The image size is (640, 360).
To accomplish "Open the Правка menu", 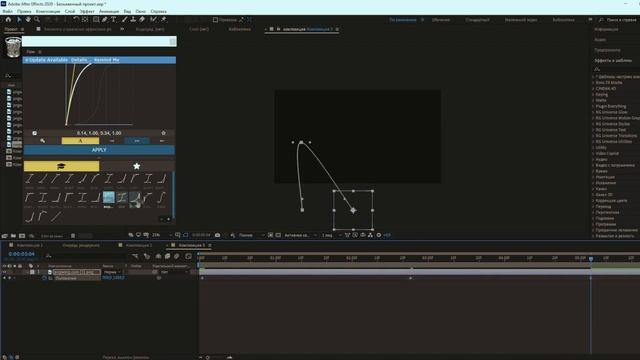I will [x=24, y=11].
